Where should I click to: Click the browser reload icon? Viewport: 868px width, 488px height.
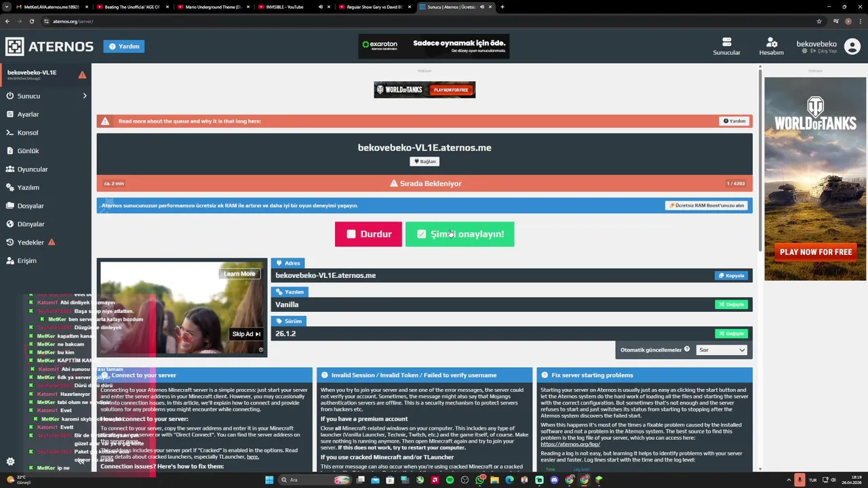point(32,21)
